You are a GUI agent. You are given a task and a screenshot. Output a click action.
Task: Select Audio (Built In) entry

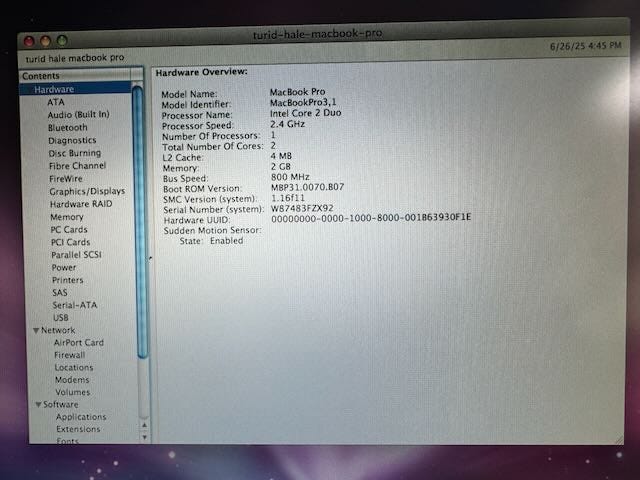(78, 115)
